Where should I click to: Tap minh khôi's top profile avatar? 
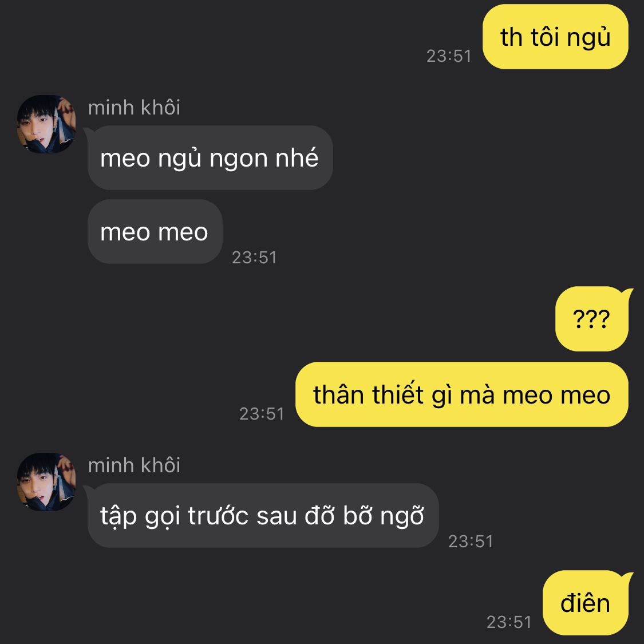46,124
